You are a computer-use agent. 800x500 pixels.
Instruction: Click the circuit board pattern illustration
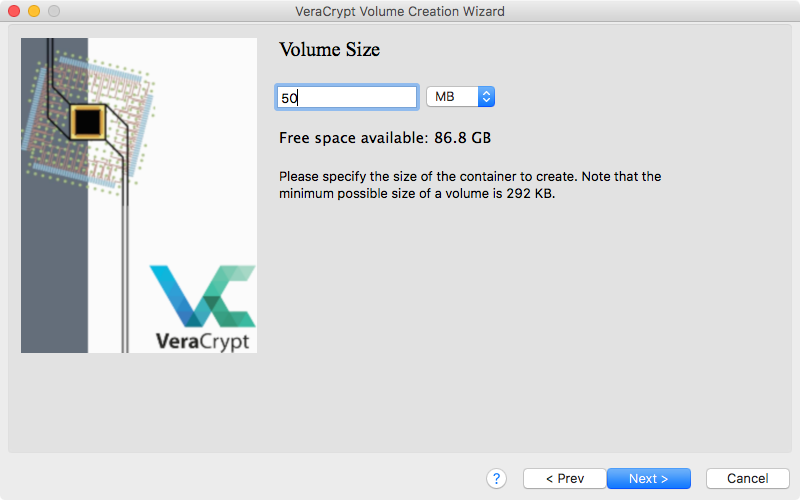pos(88,122)
